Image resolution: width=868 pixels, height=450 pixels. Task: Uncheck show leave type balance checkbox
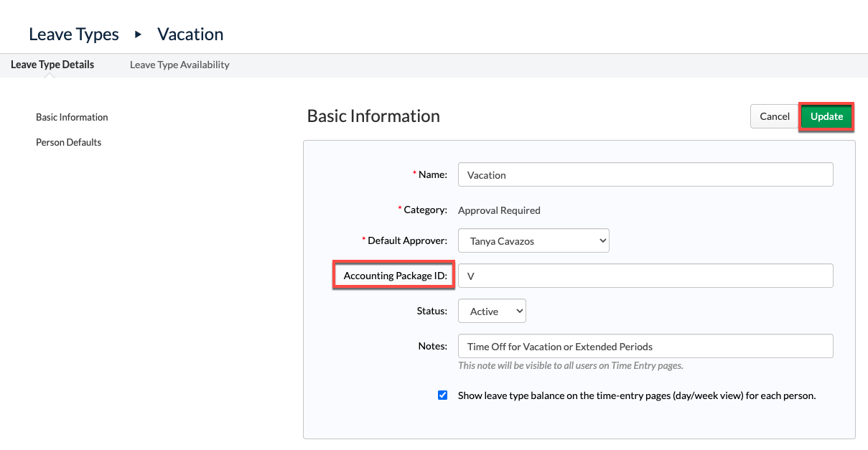click(443, 395)
